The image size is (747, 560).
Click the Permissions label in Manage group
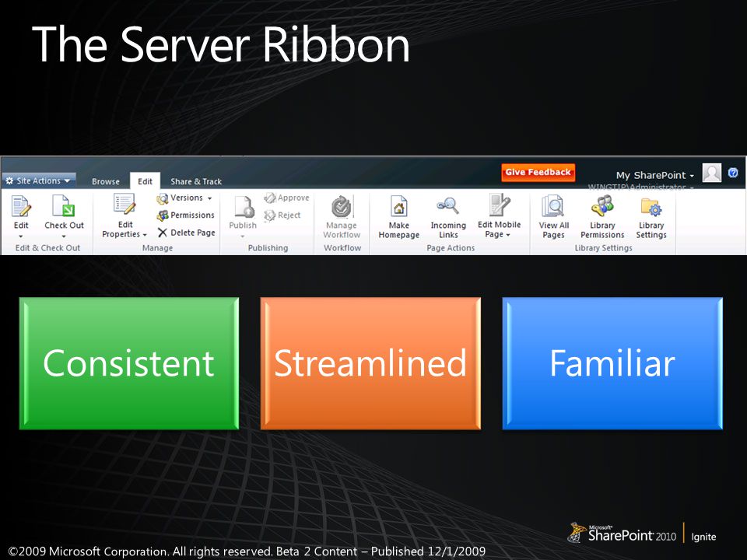(192, 215)
